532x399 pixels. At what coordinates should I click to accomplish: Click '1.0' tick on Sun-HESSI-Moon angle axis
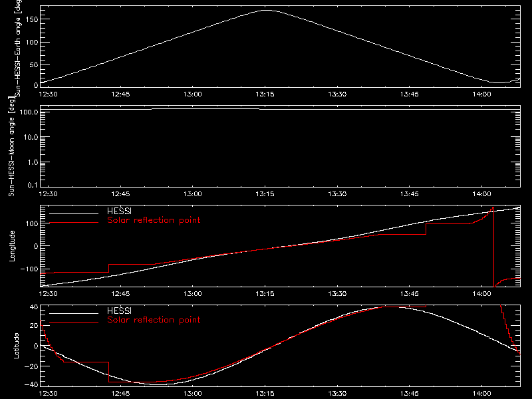point(33,162)
